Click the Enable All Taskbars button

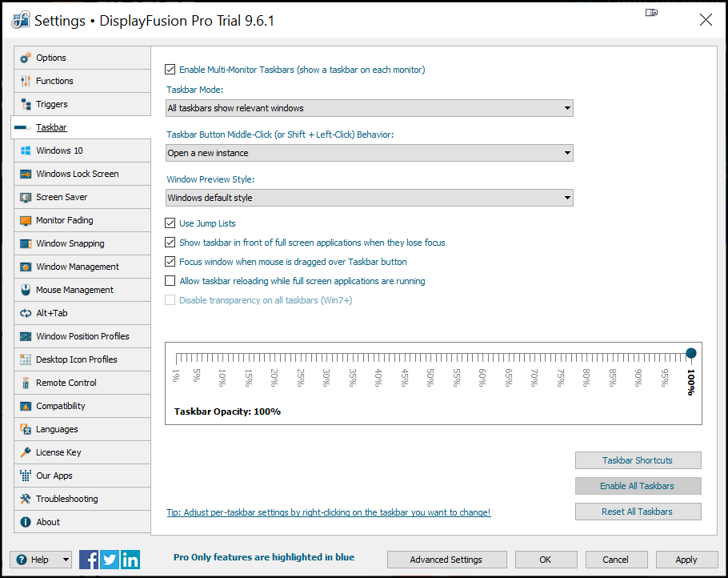click(638, 486)
